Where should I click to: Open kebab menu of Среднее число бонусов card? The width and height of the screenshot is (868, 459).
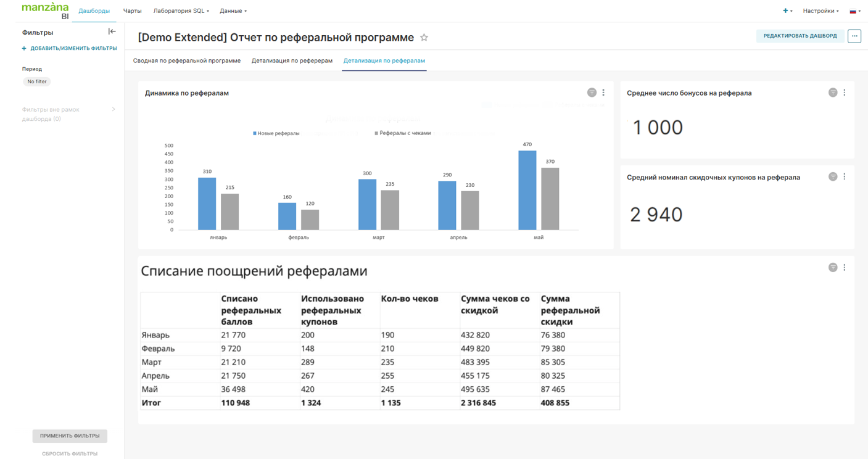[x=845, y=93]
